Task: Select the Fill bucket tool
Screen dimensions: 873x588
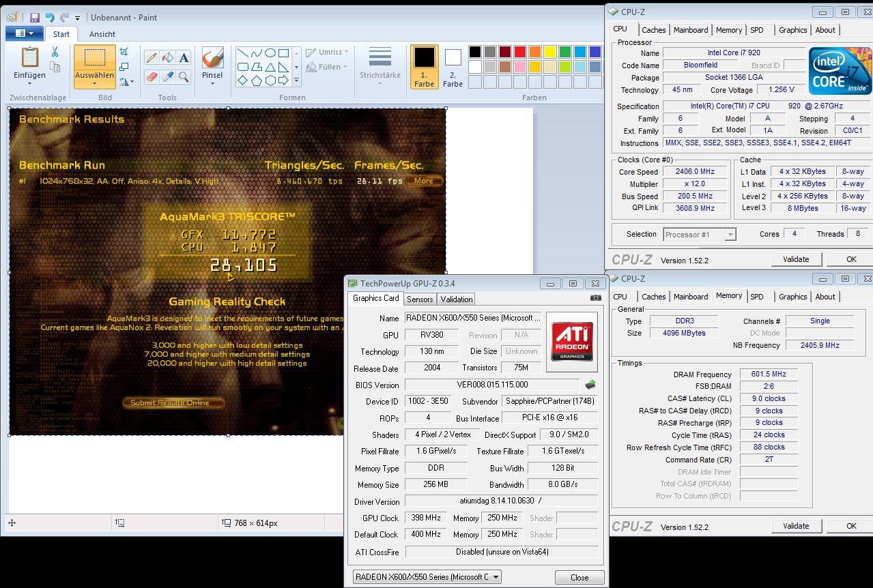Action: pyautogui.click(x=167, y=59)
